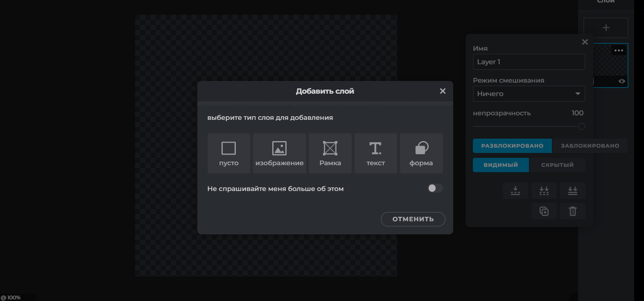644x301 pixels.
Task: Click the 'ОТМЕНИТЬ' button
Action: 413,219
